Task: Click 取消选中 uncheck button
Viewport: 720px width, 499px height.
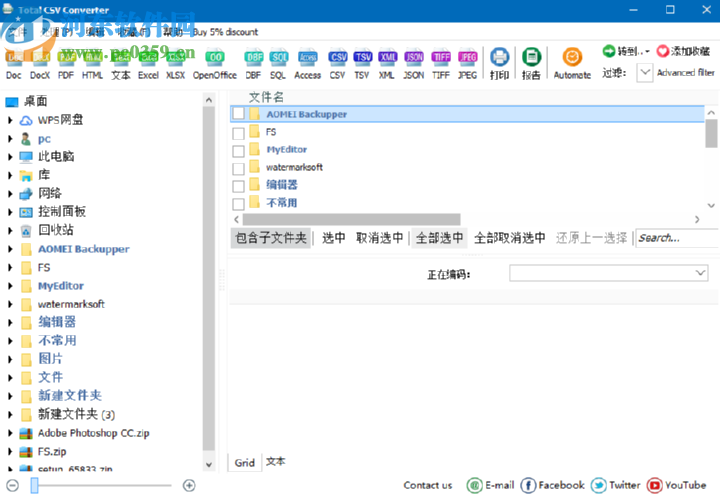Action: 380,238
